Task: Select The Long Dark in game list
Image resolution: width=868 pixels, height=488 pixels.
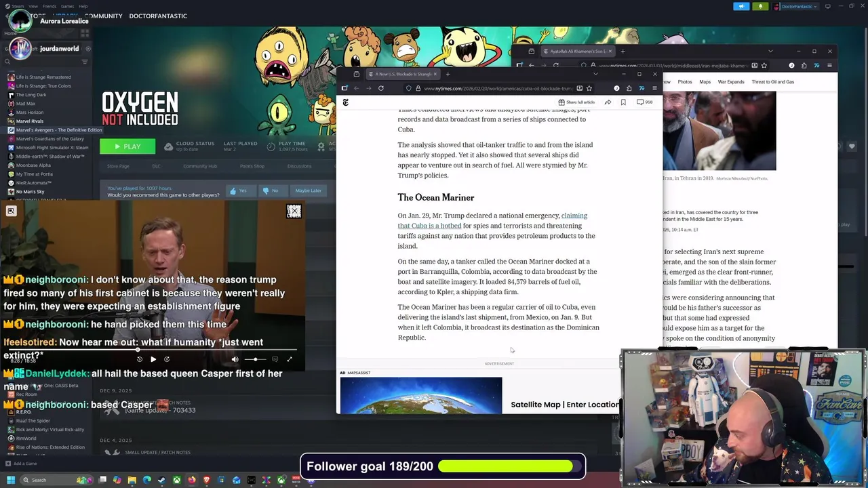Action: click(31, 95)
